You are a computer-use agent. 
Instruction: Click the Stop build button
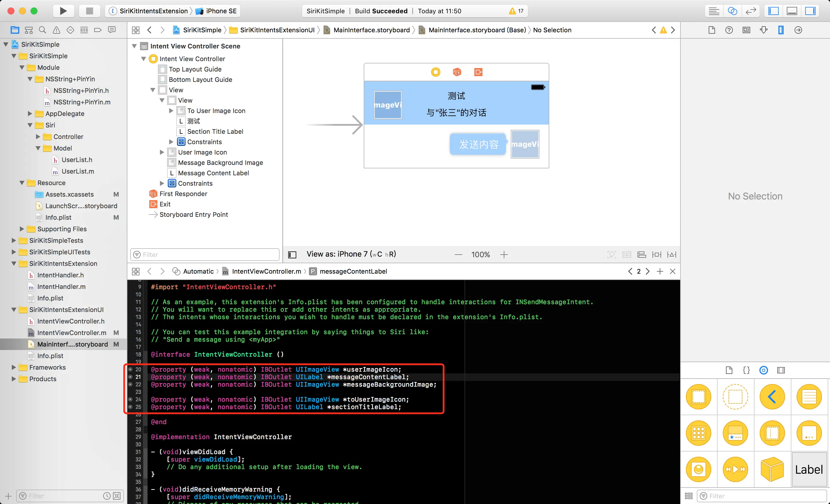(x=89, y=11)
